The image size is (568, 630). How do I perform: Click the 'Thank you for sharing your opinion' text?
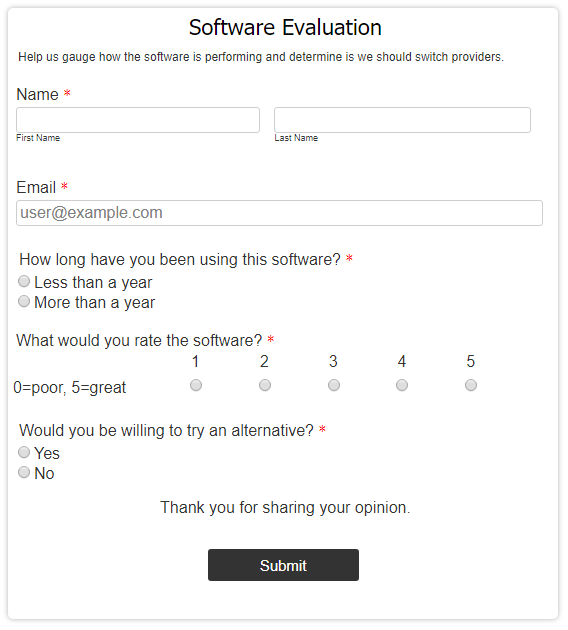click(x=285, y=507)
